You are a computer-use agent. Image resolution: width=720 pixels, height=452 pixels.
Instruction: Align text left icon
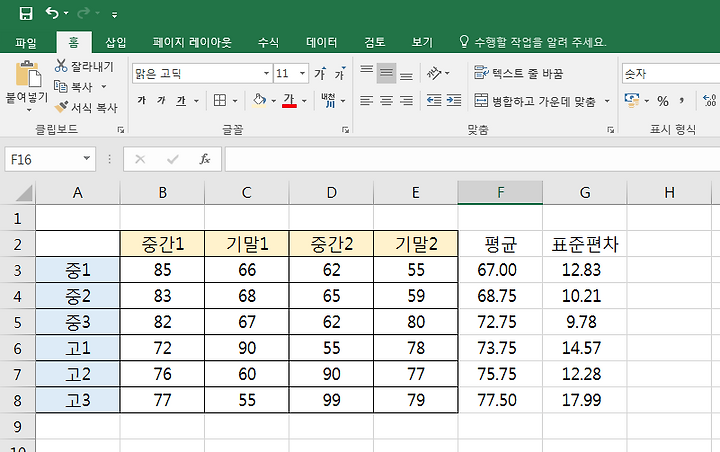tap(366, 100)
